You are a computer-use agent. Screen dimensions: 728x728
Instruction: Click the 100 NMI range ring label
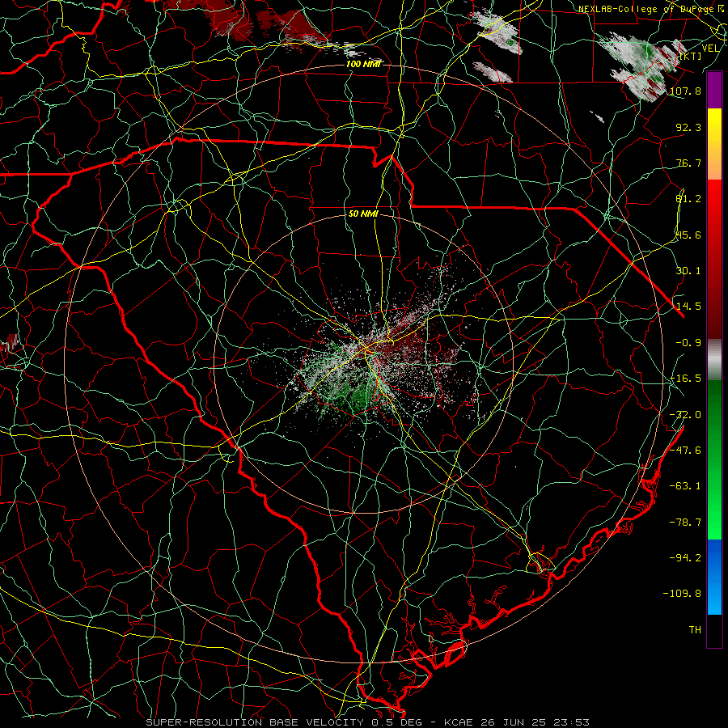click(363, 64)
